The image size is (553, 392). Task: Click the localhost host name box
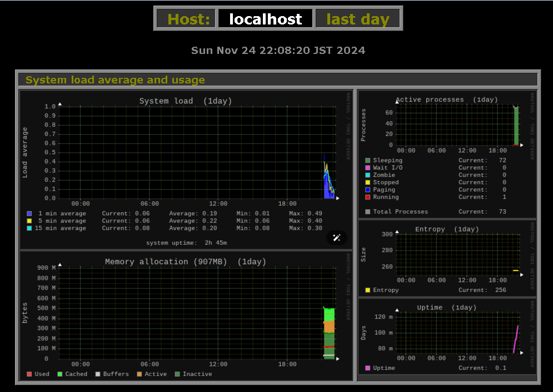[266, 19]
